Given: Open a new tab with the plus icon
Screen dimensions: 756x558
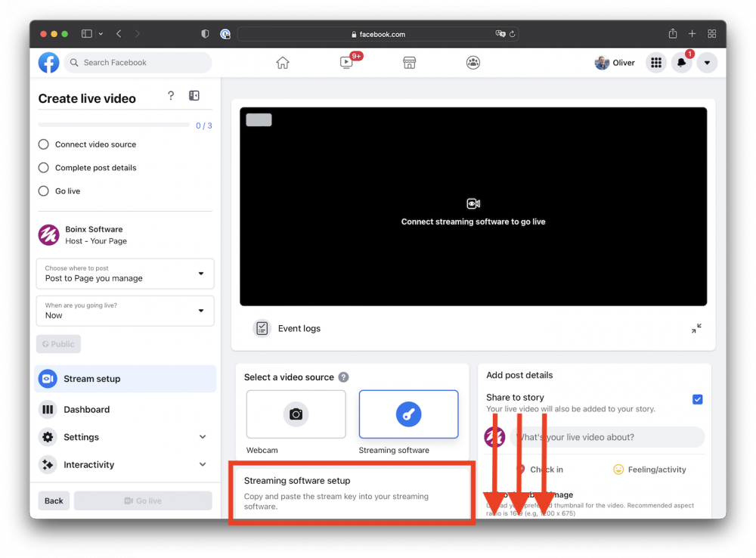Looking at the screenshot, I should coord(692,34).
